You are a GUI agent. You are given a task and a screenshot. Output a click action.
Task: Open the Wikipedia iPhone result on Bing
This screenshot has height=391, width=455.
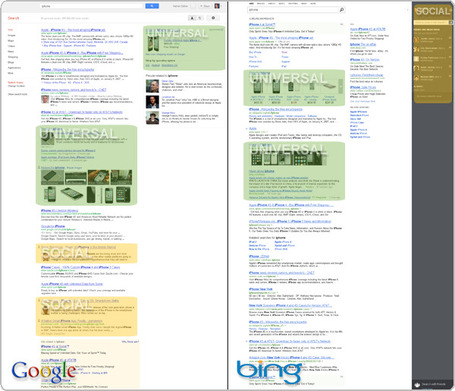pos(276,109)
